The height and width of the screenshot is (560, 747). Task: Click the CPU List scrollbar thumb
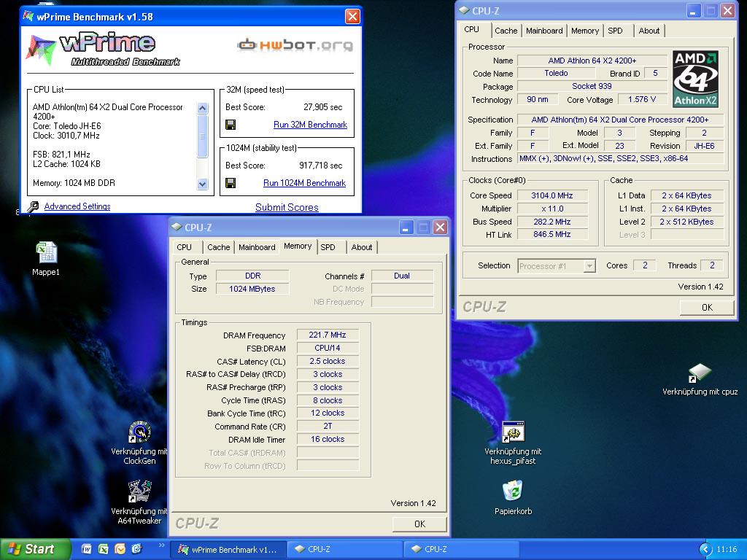tap(203, 136)
